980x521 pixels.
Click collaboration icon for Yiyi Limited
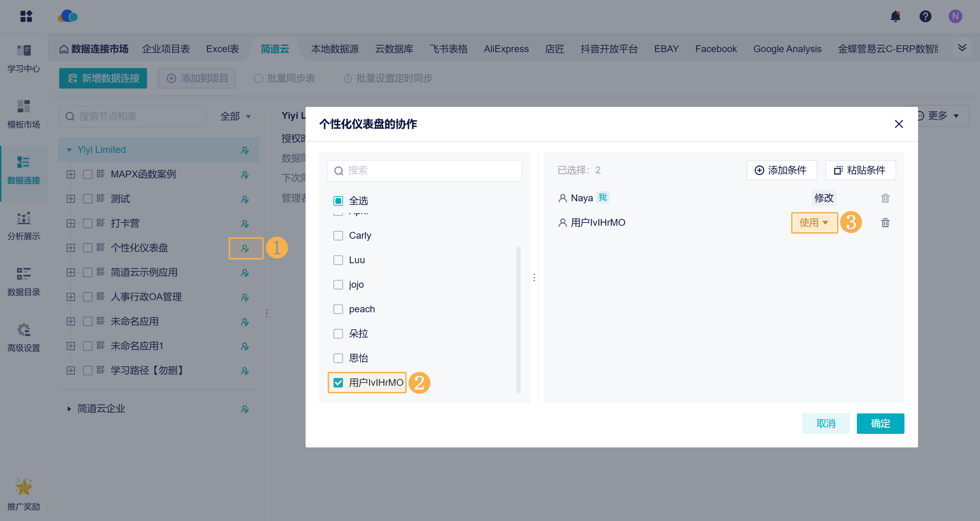(245, 150)
